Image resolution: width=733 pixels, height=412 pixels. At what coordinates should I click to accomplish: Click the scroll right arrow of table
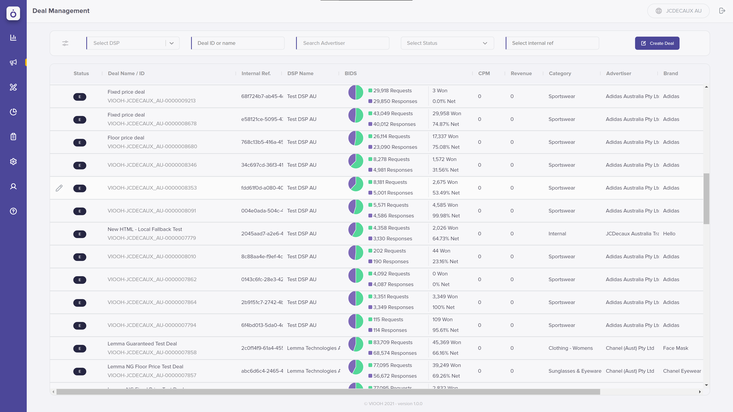pos(700,392)
